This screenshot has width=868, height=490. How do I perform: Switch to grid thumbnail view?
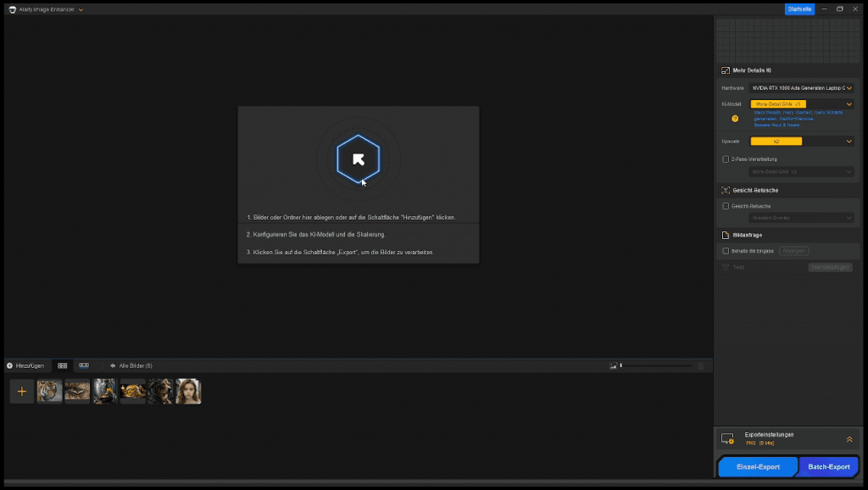click(62, 365)
